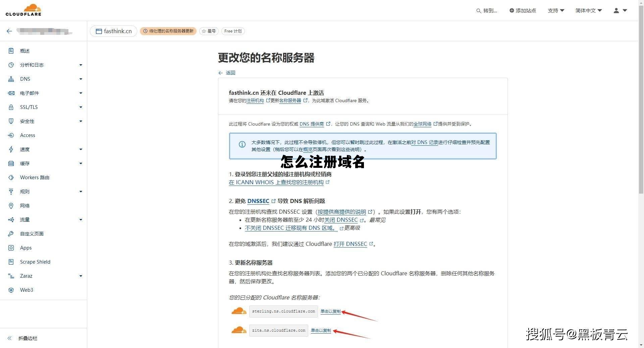
Task: Click the 规则 filter icon
Action: click(x=11, y=192)
